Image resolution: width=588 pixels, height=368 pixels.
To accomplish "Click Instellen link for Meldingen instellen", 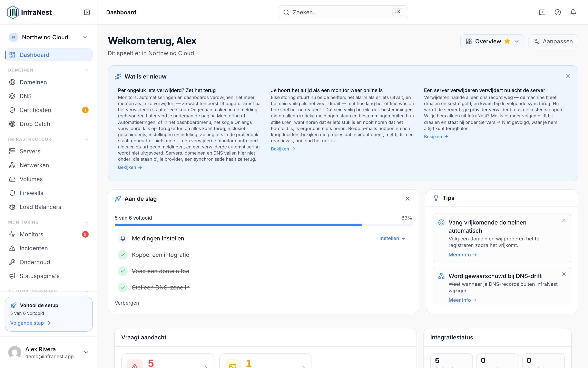I will (392, 238).
